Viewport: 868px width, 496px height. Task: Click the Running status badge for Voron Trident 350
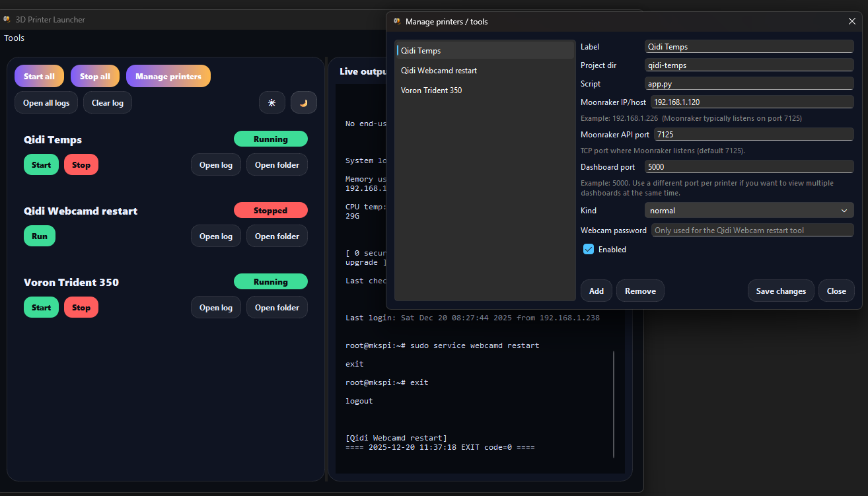click(271, 281)
